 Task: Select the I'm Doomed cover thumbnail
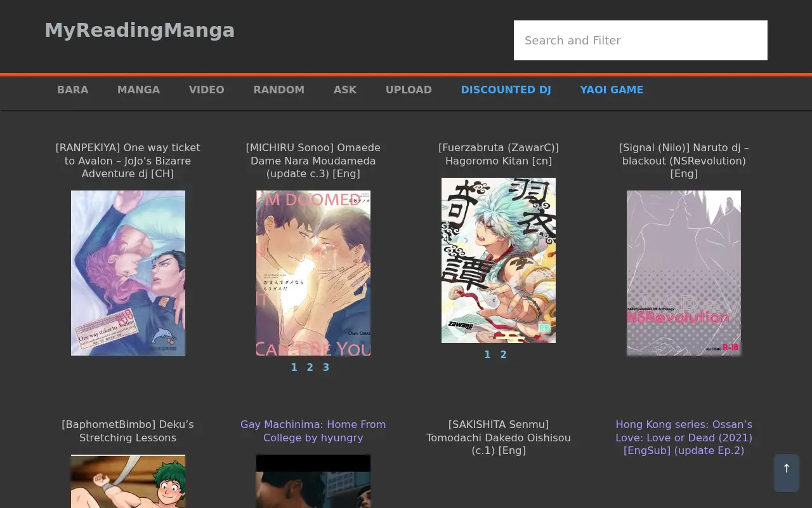pos(313,273)
